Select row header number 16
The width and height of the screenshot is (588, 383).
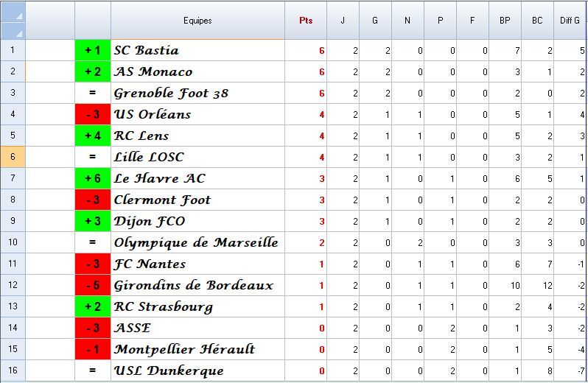[x=13, y=370]
